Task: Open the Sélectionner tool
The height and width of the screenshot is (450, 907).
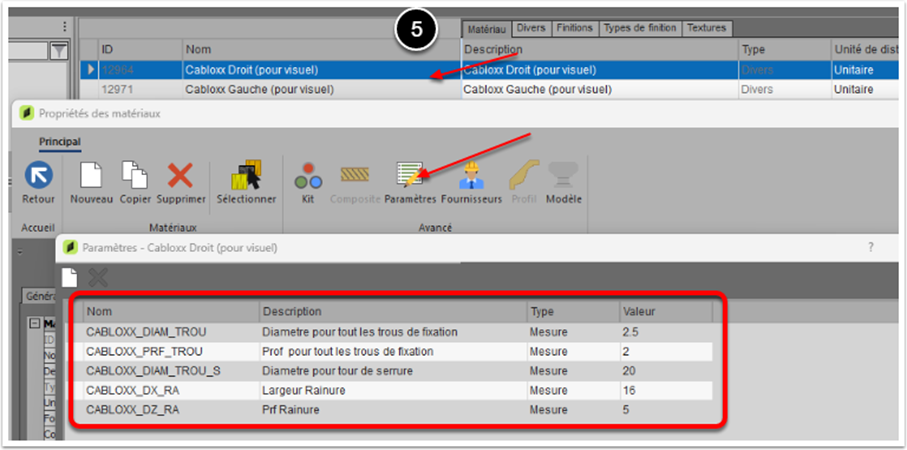Action: (246, 176)
